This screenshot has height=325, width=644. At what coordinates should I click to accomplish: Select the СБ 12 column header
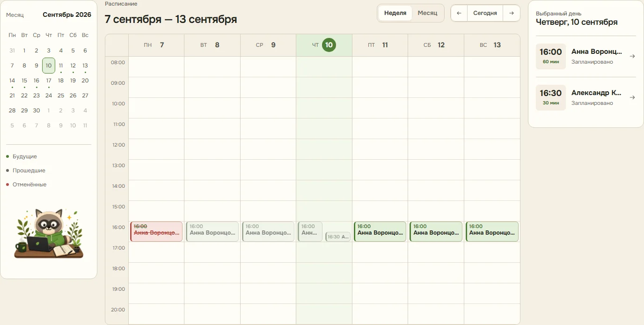[x=436, y=45]
